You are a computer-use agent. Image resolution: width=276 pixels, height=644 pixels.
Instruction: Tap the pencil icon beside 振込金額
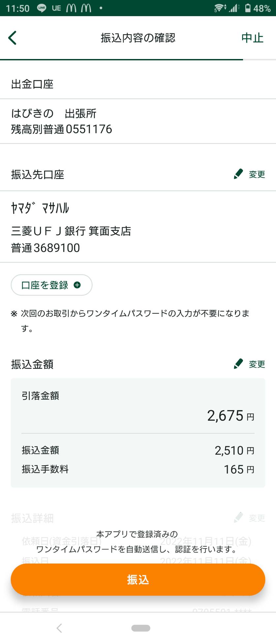click(238, 364)
